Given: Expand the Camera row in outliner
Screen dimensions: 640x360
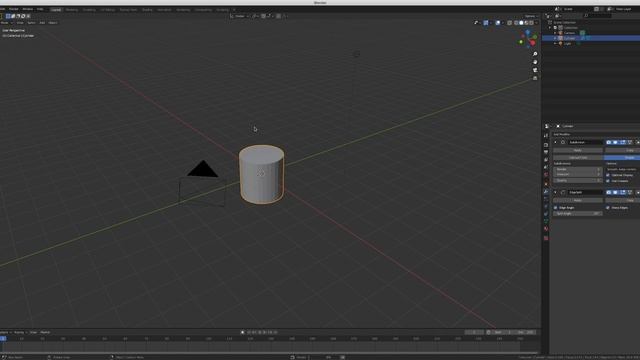Looking at the screenshot, I should [x=555, y=33].
